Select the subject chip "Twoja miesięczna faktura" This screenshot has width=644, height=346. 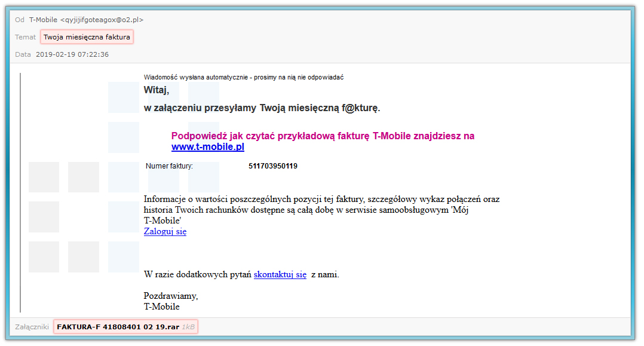87,36
